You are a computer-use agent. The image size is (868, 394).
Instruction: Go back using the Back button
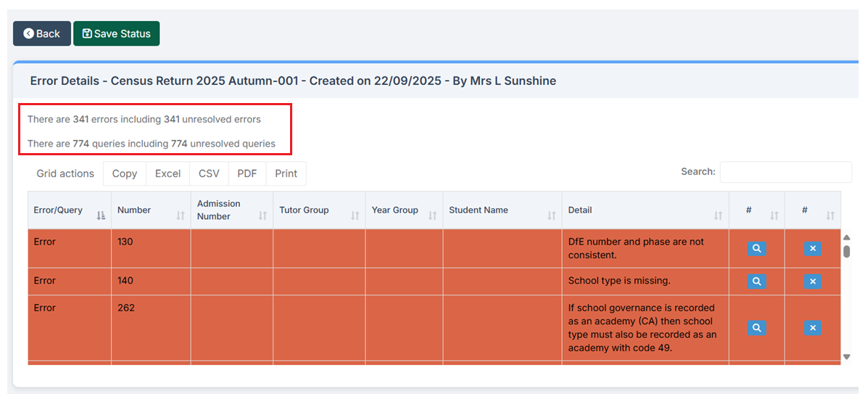(42, 33)
